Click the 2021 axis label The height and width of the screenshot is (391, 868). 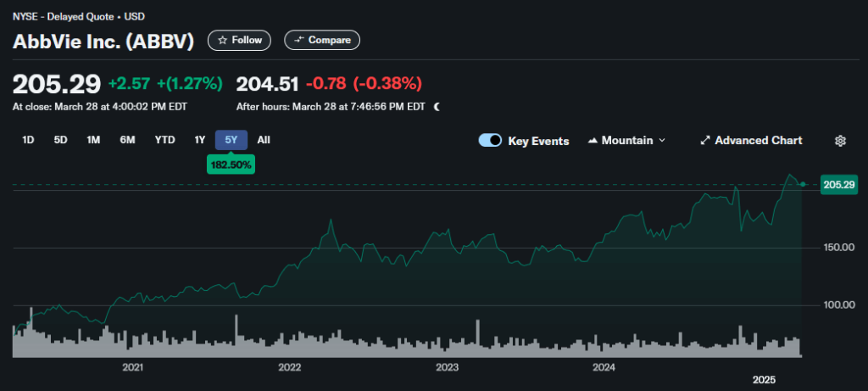point(133,367)
